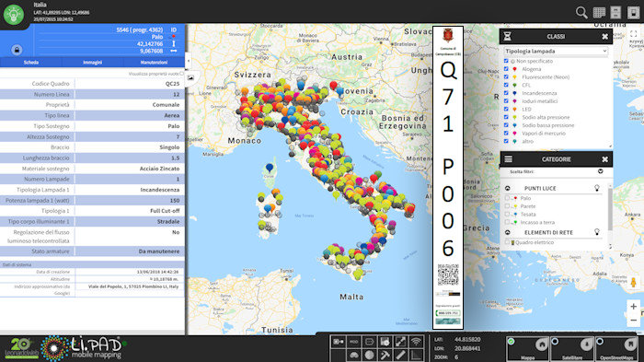Collapse the ELEMENTI DI RETE section
644x362 pixels.
coord(508,232)
